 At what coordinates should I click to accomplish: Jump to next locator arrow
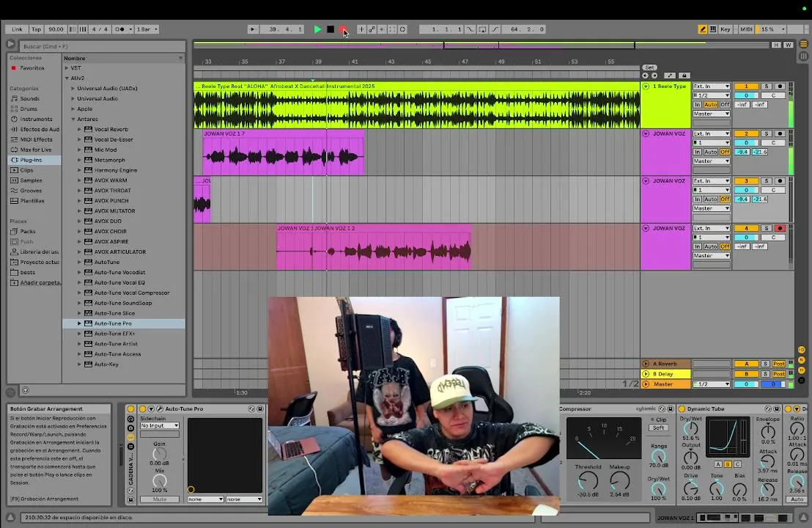coord(654,76)
